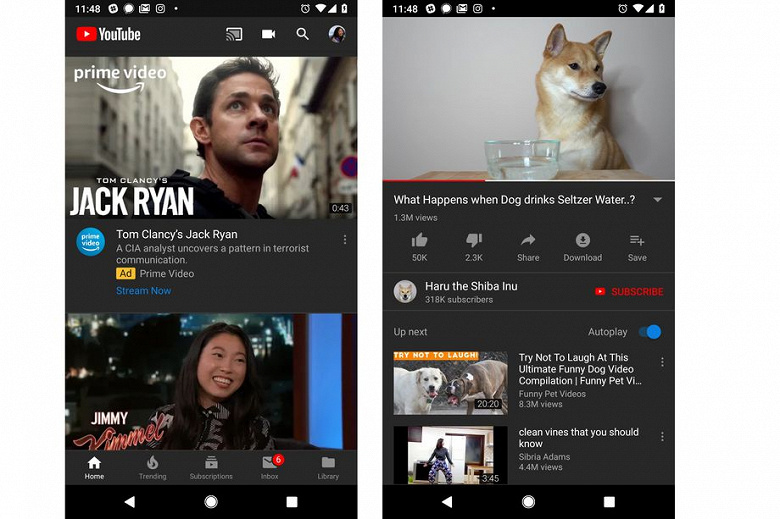The image size is (780, 519).
Task: Tap Android recents button on right phone
Action: coord(609,502)
